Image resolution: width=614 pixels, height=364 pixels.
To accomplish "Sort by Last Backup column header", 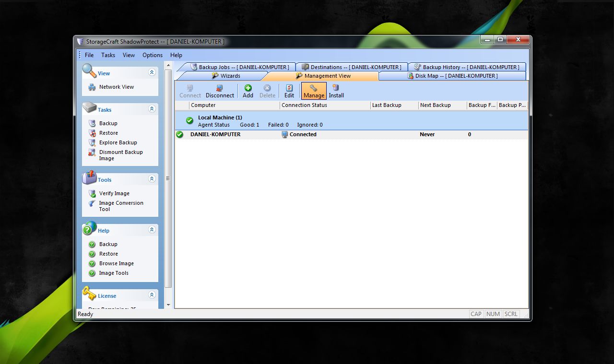I will (x=394, y=105).
